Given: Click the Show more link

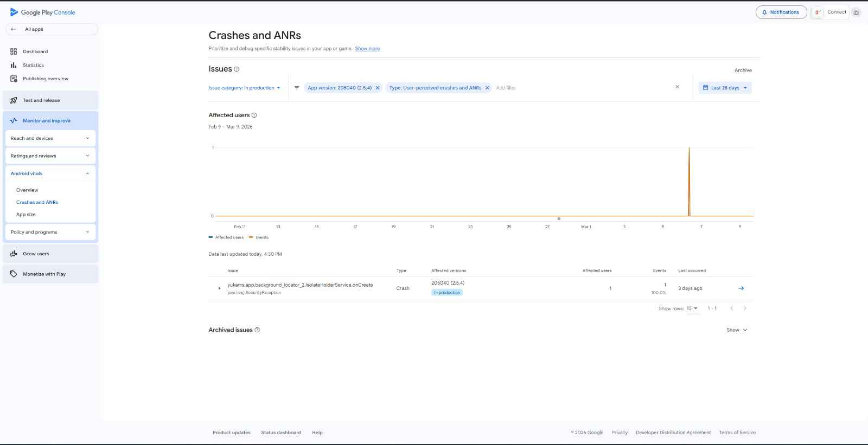Looking at the screenshot, I should [x=367, y=49].
